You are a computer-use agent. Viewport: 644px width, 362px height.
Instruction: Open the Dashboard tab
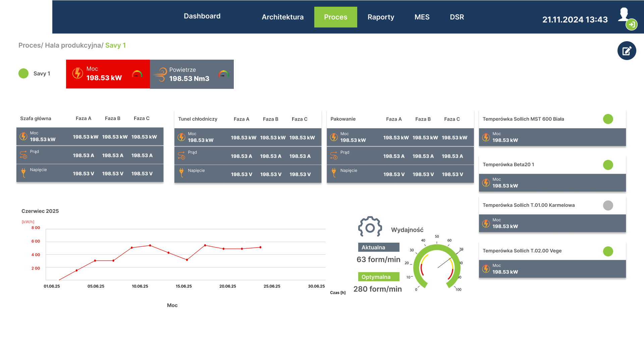point(202,16)
